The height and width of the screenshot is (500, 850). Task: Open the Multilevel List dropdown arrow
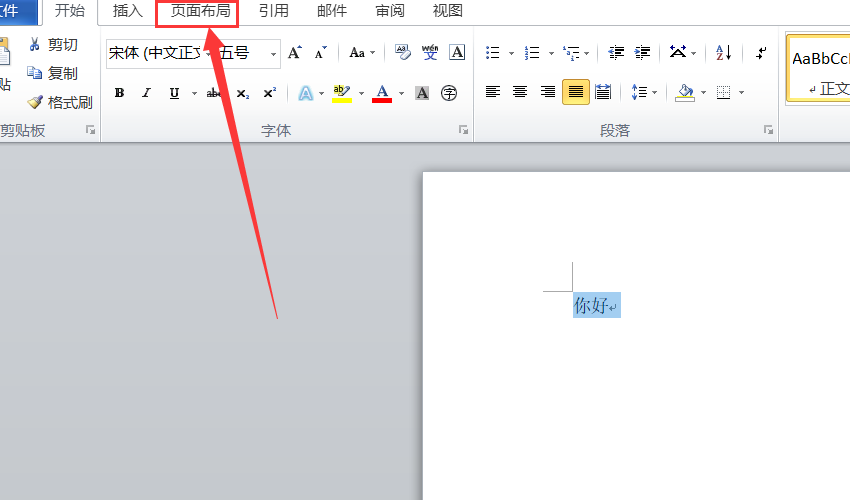point(587,53)
